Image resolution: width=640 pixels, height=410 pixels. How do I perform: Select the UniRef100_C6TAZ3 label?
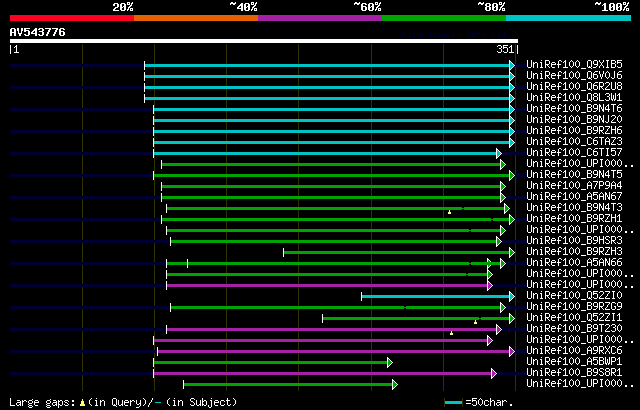click(x=574, y=142)
